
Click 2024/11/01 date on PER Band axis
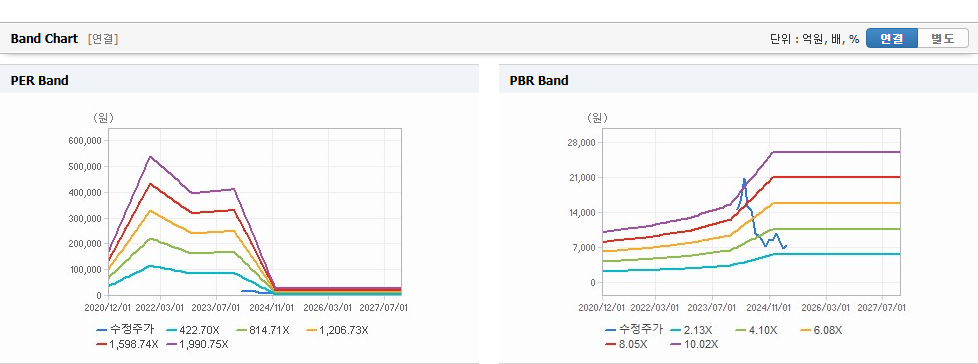coord(272,307)
